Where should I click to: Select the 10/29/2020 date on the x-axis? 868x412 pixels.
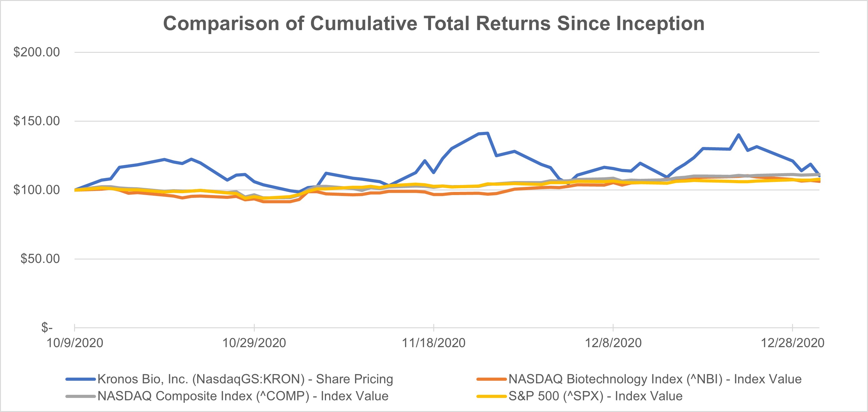254,343
